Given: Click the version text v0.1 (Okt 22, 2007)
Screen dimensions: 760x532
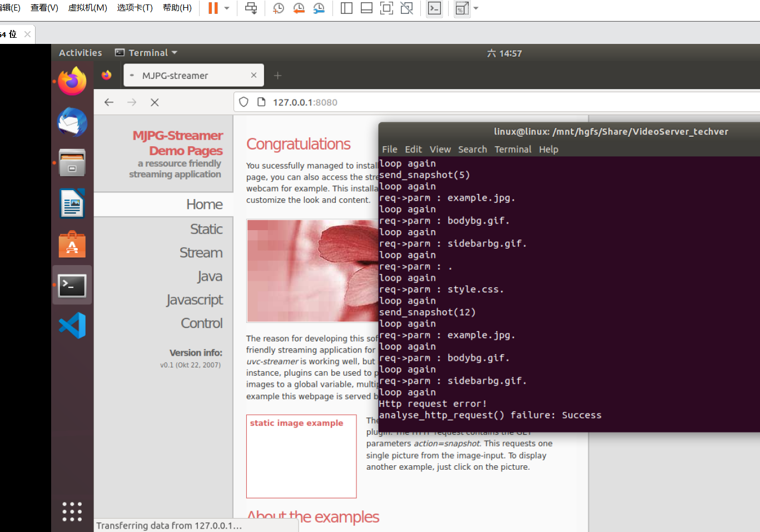Looking at the screenshot, I should click(x=190, y=365).
